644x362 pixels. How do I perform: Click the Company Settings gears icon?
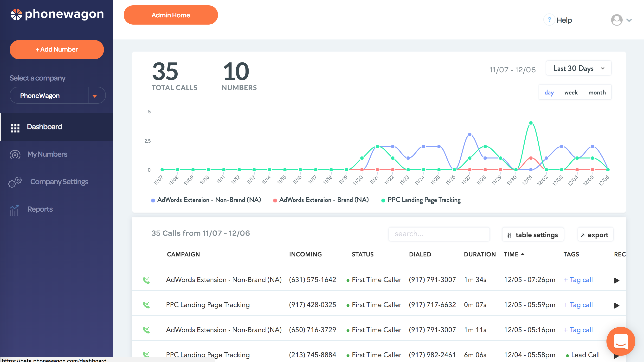tap(15, 182)
